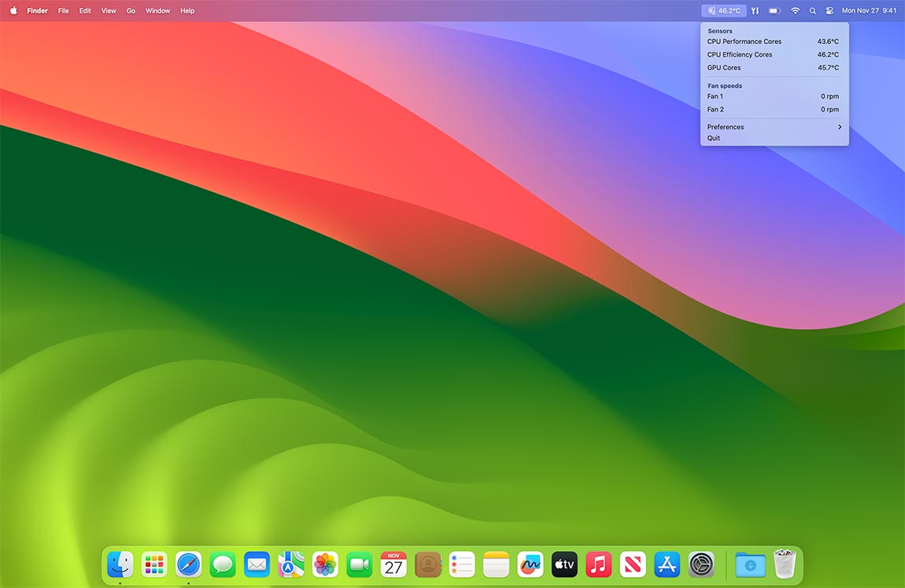Open the Apple menu

pyautogui.click(x=13, y=10)
